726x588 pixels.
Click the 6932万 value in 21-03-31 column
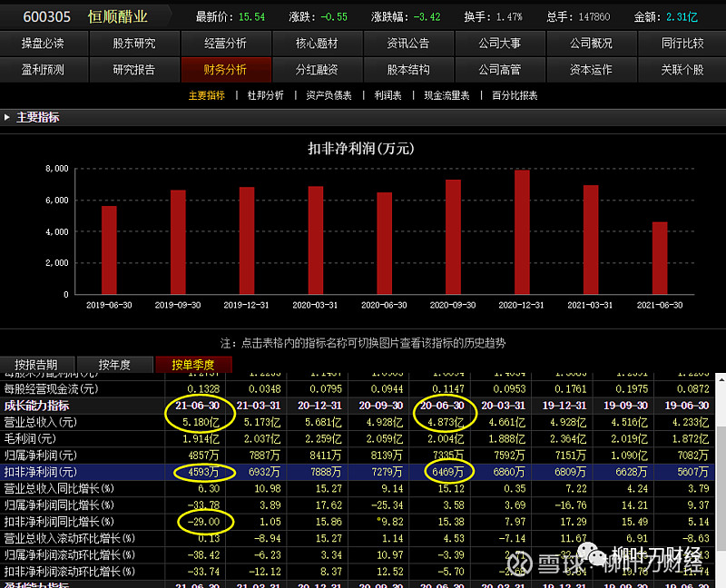(x=264, y=472)
